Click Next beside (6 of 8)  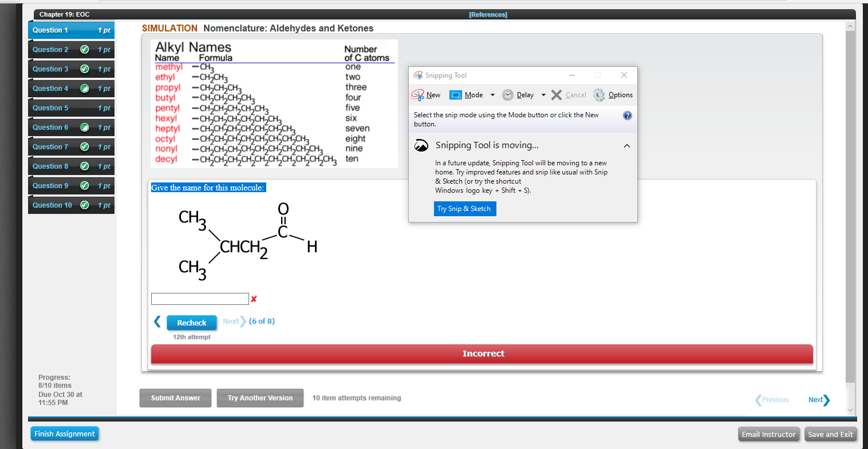point(234,321)
